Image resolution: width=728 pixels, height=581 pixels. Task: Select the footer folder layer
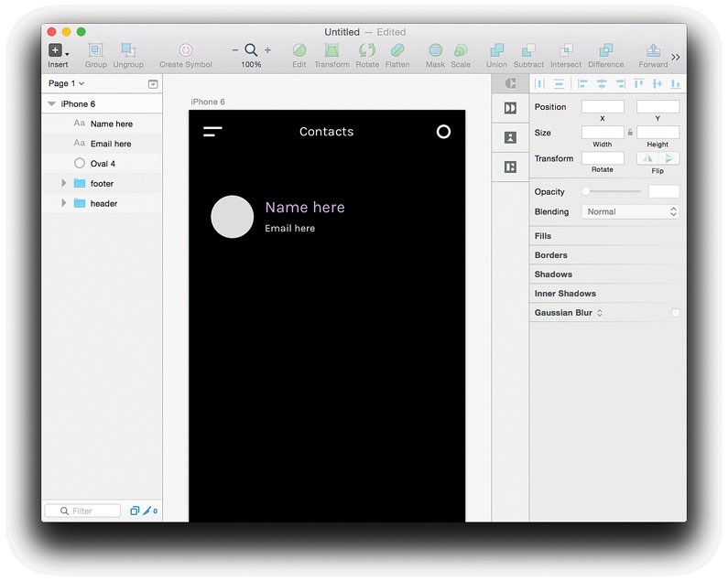(103, 183)
